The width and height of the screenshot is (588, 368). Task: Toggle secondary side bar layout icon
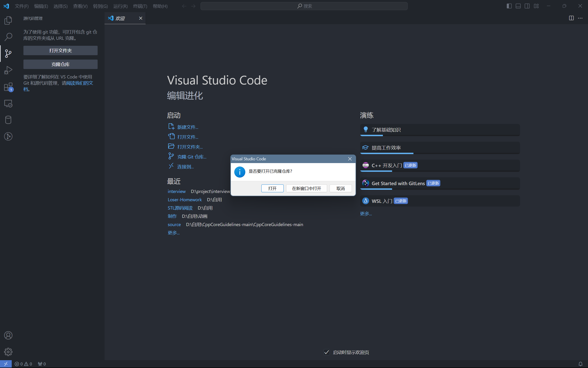point(527,6)
